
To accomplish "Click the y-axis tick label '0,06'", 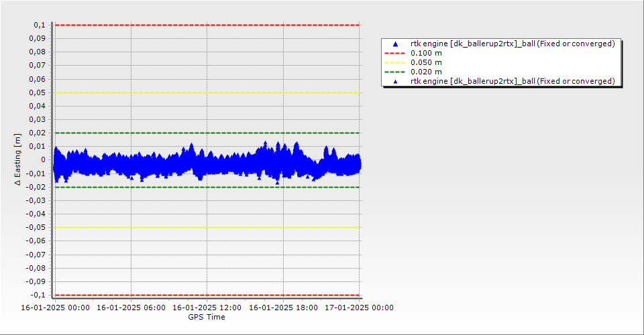I will point(38,79).
